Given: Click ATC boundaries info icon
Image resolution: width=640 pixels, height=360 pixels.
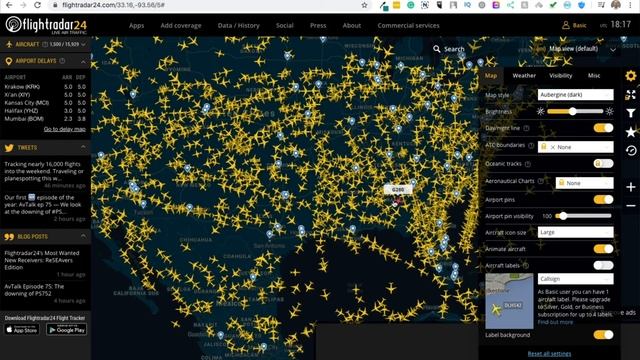Looking at the screenshot, I should click(x=531, y=145).
